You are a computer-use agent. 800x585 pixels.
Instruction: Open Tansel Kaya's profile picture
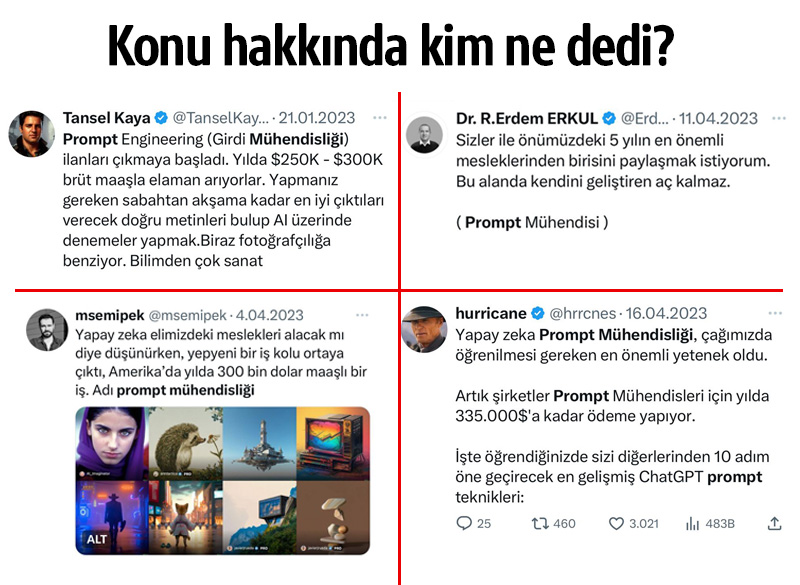[32, 134]
